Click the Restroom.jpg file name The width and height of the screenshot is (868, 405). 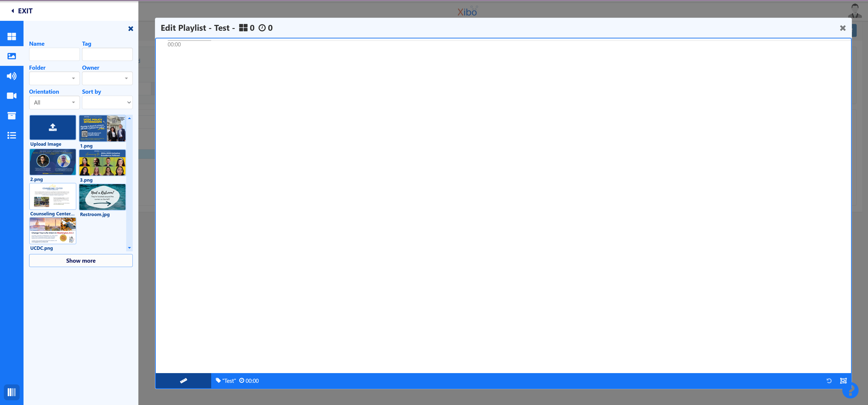coord(95,214)
